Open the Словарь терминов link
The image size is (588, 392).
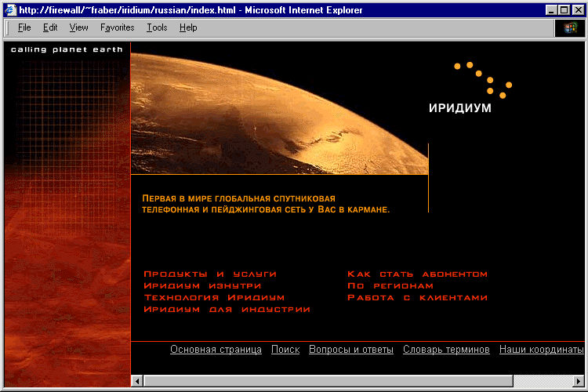point(446,350)
